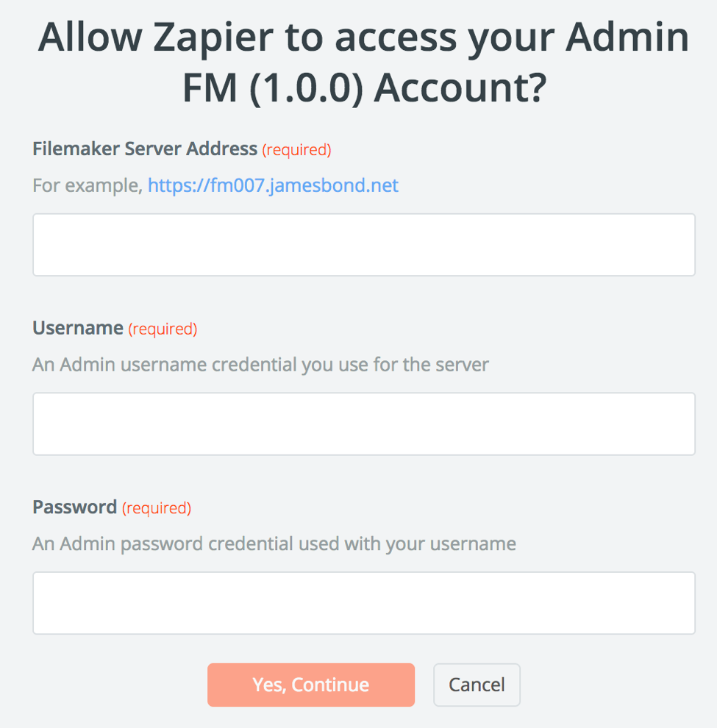Click the Admin username credential hint text
This screenshot has width=717, height=728.
[260, 364]
